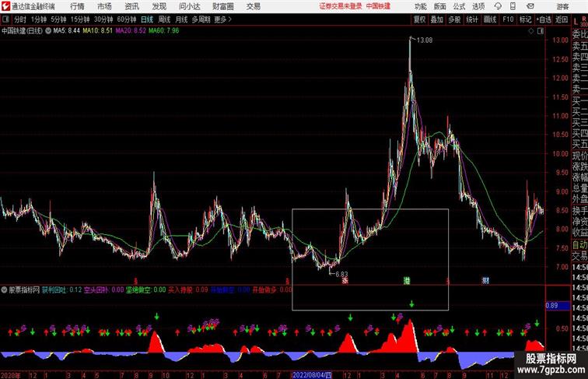Click the 复权 toolbar button
This screenshot has height=379, width=588.
click(420, 19)
